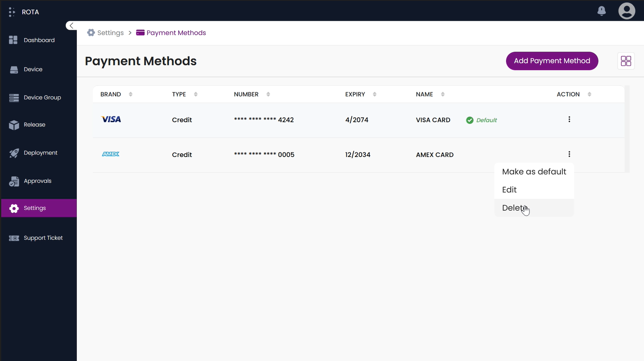
Task: Click the Approvals sidebar icon
Action: [14, 180]
